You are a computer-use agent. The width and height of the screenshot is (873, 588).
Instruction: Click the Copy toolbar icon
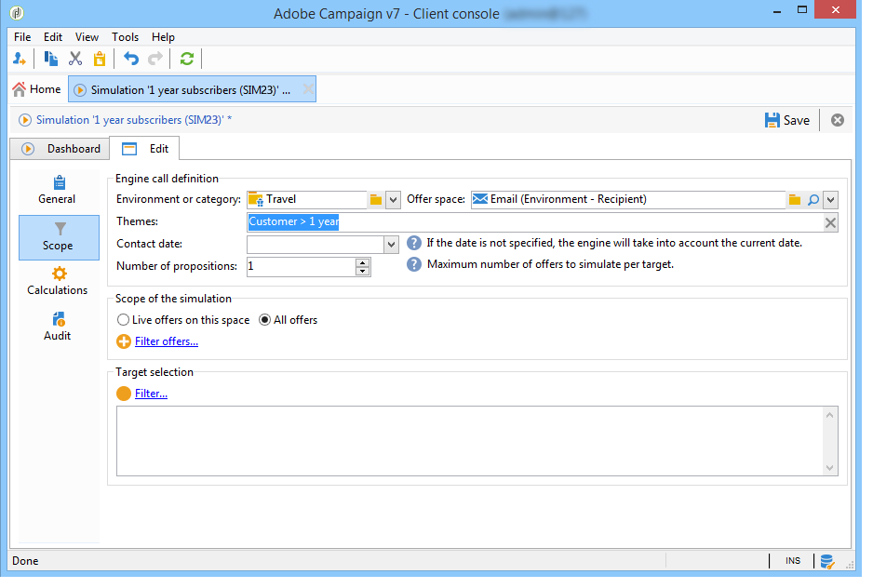(x=50, y=59)
